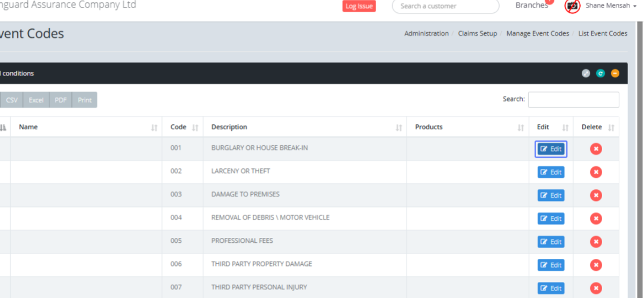Viewport: 644px width, 298px height.
Task: Navigate to Administration breadcrumb
Action: (x=426, y=33)
